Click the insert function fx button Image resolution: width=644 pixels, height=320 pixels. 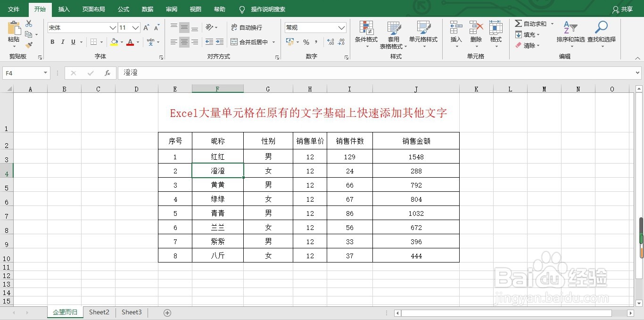[107, 73]
